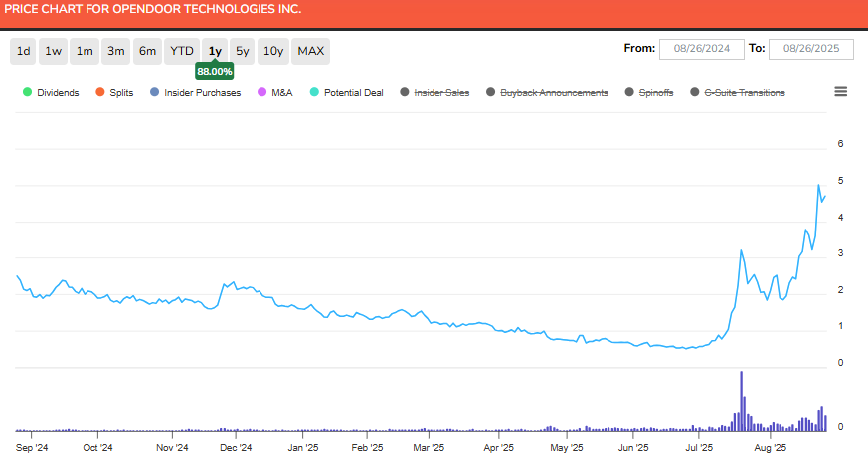
Task: Choose the 6m time range
Action: (x=147, y=51)
